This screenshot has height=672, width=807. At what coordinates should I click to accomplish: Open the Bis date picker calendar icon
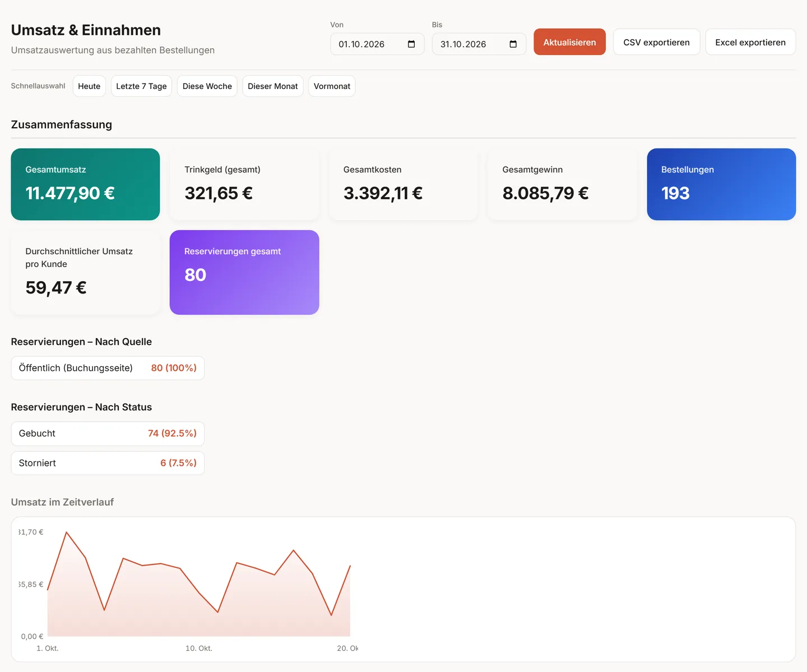513,44
